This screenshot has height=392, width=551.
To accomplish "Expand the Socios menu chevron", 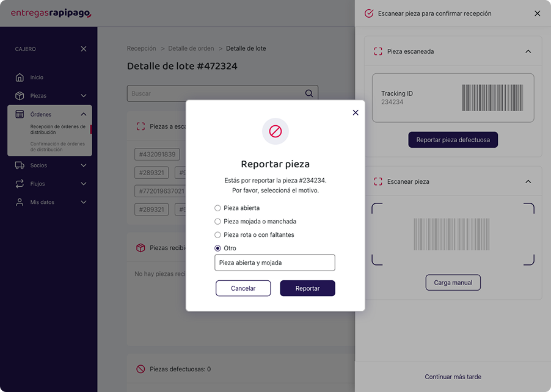I will tap(83, 165).
